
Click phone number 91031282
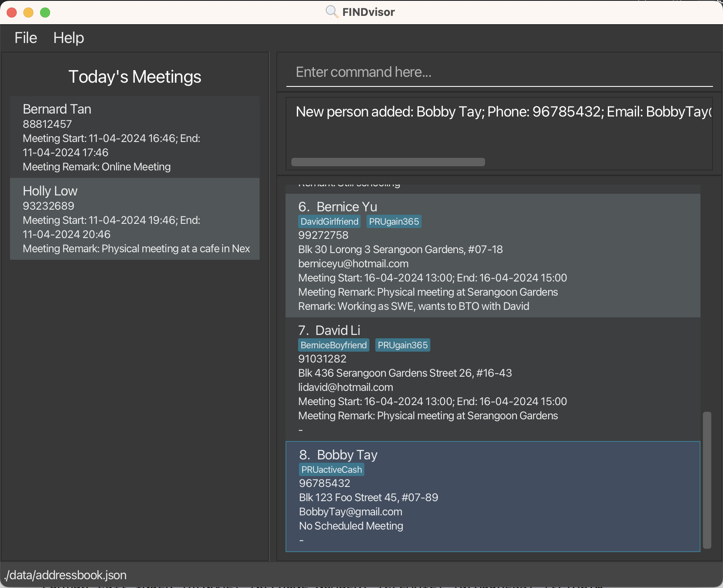tap(322, 359)
